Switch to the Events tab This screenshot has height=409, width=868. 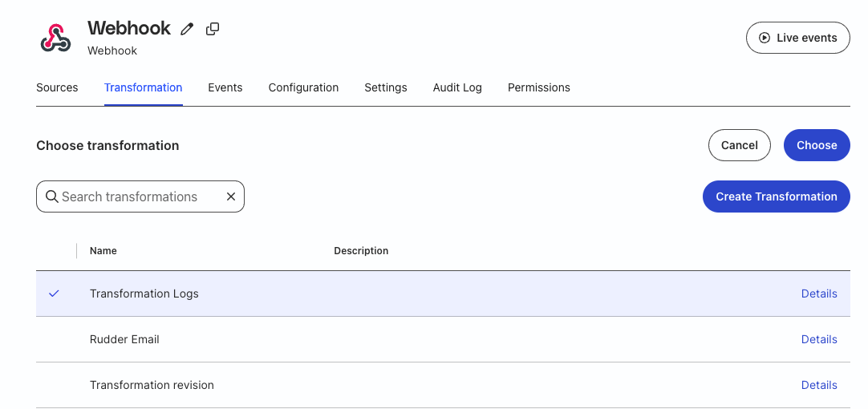click(225, 87)
